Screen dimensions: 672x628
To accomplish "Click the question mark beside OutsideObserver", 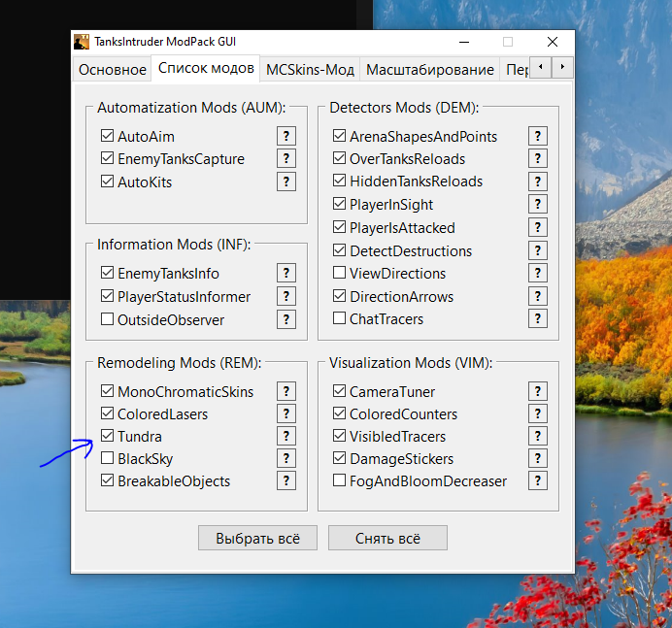I will point(286,319).
